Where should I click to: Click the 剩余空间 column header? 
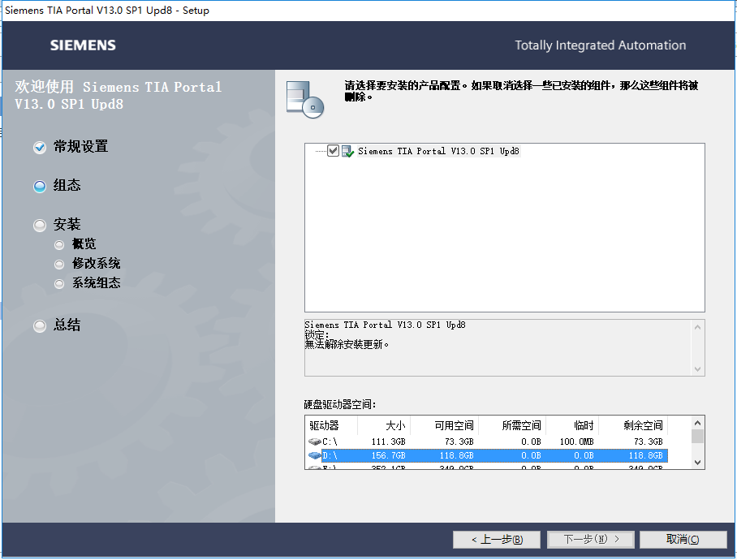(633, 425)
